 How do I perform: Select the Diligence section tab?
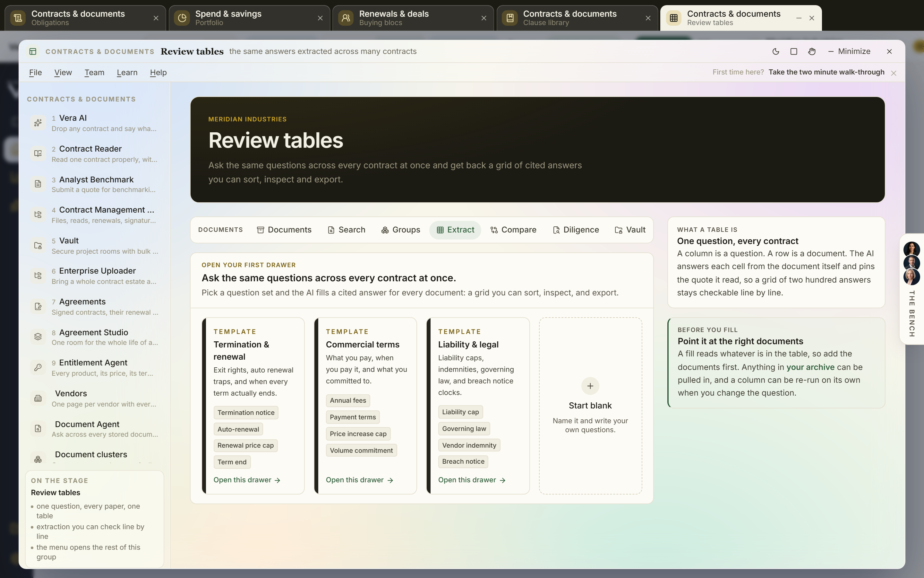[x=576, y=230]
